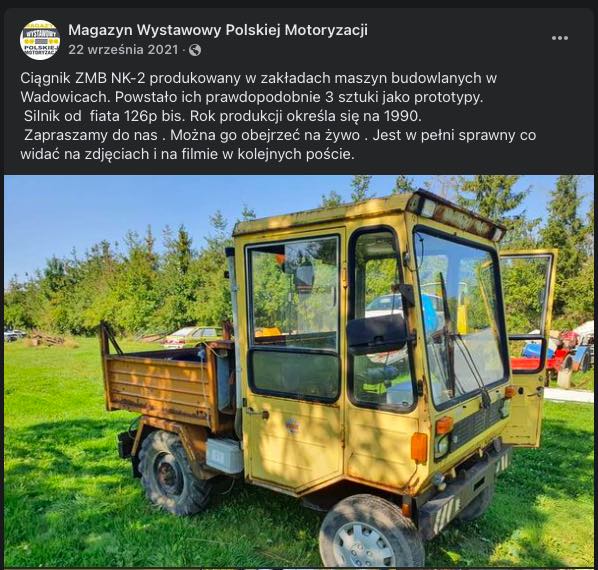The height and width of the screenshot is (570, 598).
Task: Click the text line starting Ciągnik ZMB NK-2
Action: [x=258, y=78]
